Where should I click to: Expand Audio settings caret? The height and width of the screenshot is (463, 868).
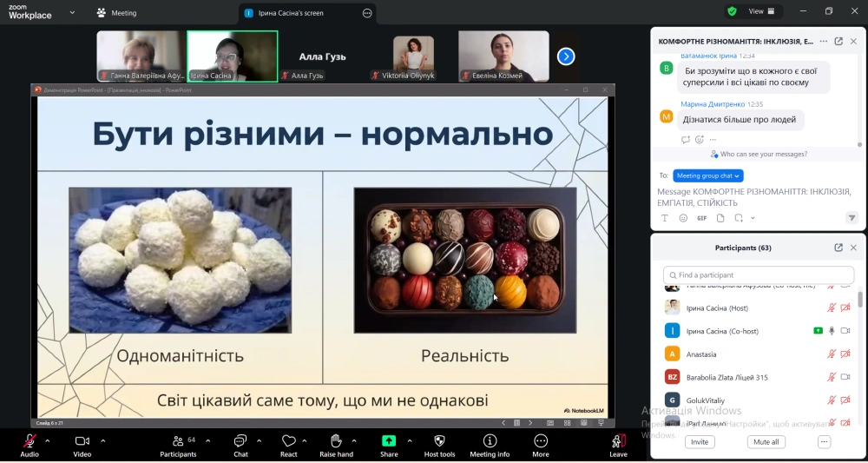tap(47, 440)
